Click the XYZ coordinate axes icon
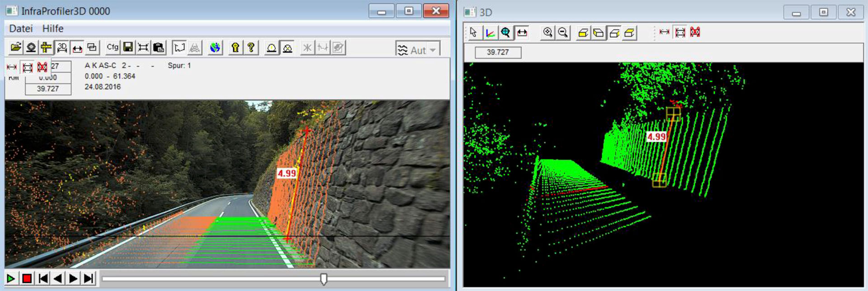868x291 pixels. 490,33
